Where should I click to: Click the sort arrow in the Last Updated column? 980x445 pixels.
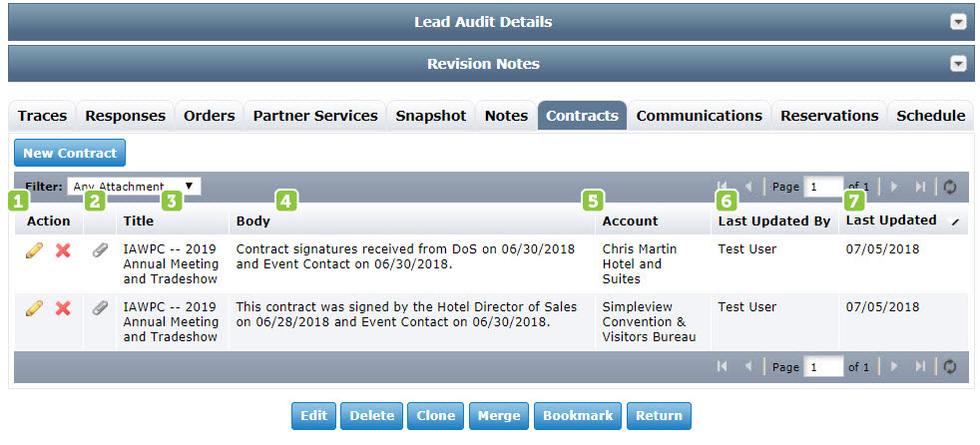tap(956, 222)
